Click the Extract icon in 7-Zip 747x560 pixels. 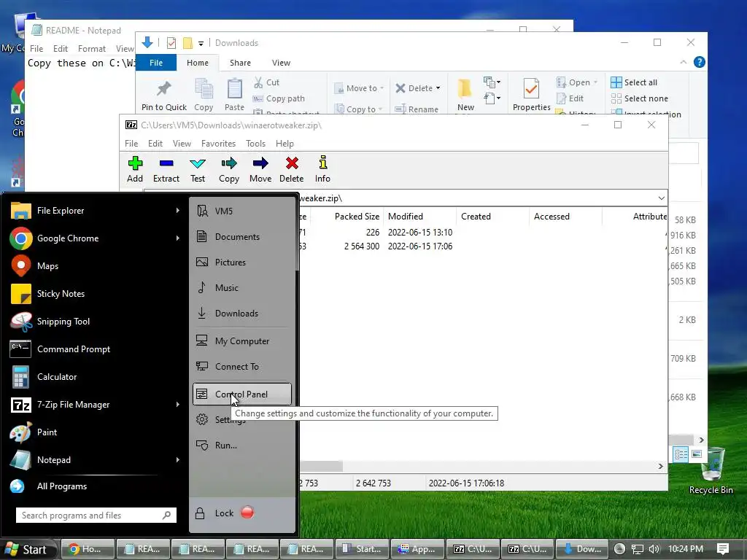click(x=166, y=169)
